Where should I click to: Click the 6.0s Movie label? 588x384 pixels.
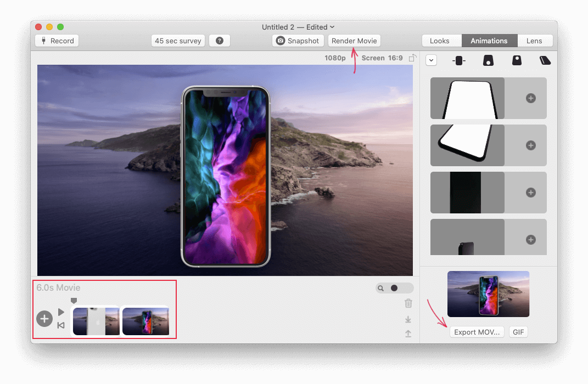(x=59, y=287)
